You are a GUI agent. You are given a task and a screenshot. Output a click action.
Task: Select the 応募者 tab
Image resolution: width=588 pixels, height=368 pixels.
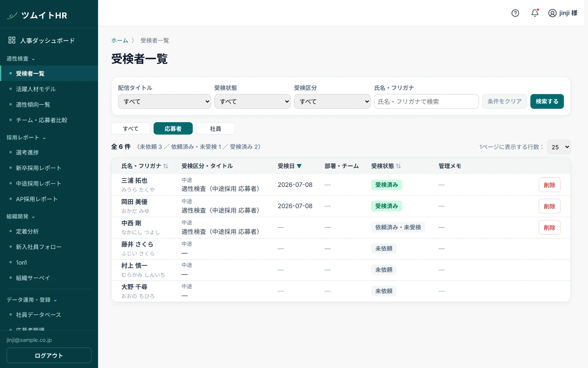[x=173, y=128]
